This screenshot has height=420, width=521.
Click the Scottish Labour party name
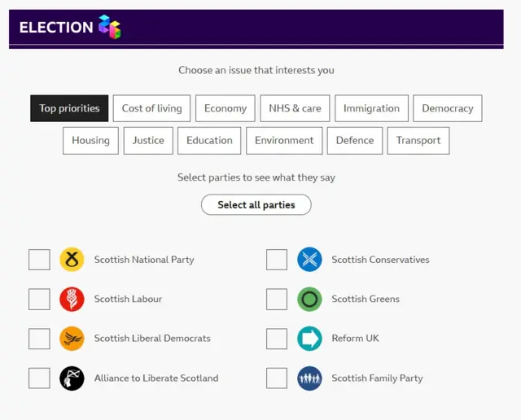click(x=128, y=299)
